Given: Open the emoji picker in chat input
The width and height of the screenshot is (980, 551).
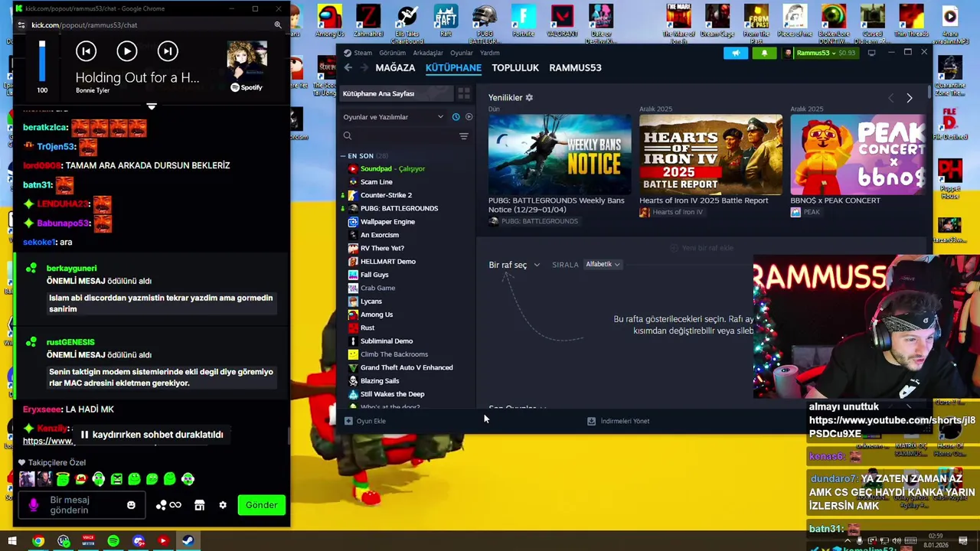Looking at the screenshot, I should point(131,505).
